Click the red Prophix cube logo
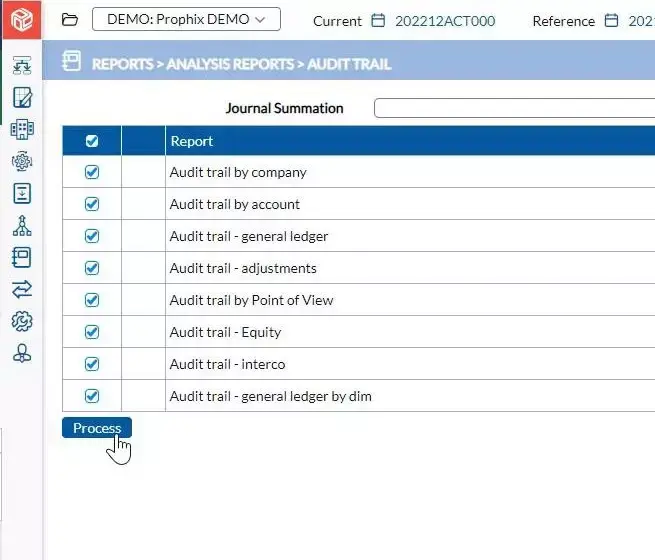655x560 pixels. pos(21,20)
